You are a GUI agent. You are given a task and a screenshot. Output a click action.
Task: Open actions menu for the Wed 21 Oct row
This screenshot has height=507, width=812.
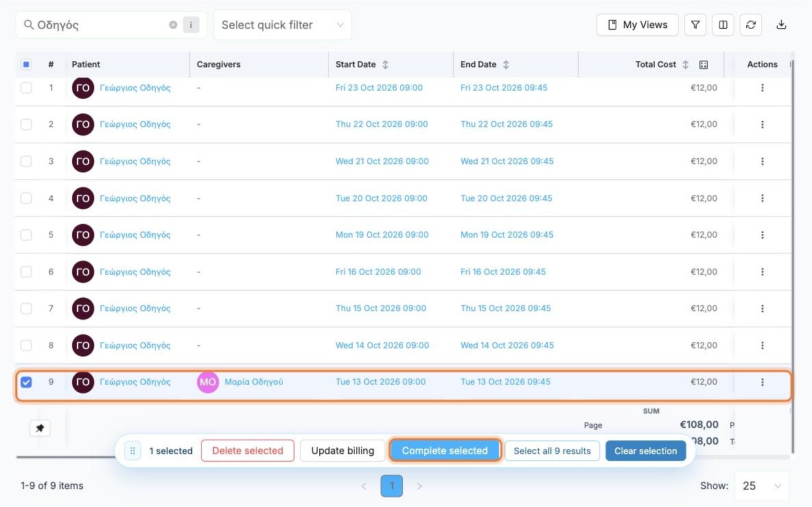tap(763, 161)
